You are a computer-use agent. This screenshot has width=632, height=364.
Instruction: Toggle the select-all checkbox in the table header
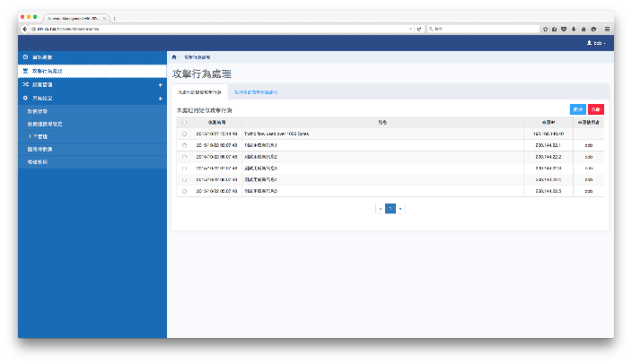pos(185,123)
